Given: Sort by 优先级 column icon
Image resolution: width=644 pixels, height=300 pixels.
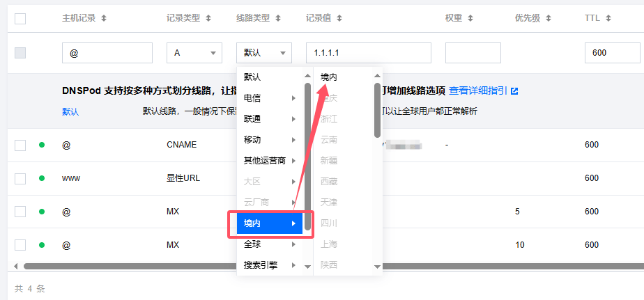Looking at the screenshot, I should [550, 19].
